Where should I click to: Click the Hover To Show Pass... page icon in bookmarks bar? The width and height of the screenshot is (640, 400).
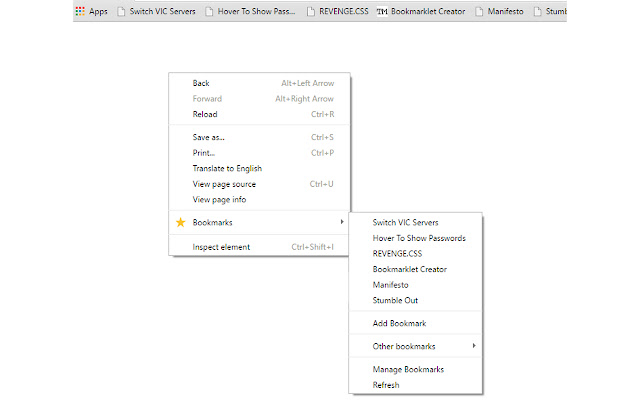pos(209,11)
